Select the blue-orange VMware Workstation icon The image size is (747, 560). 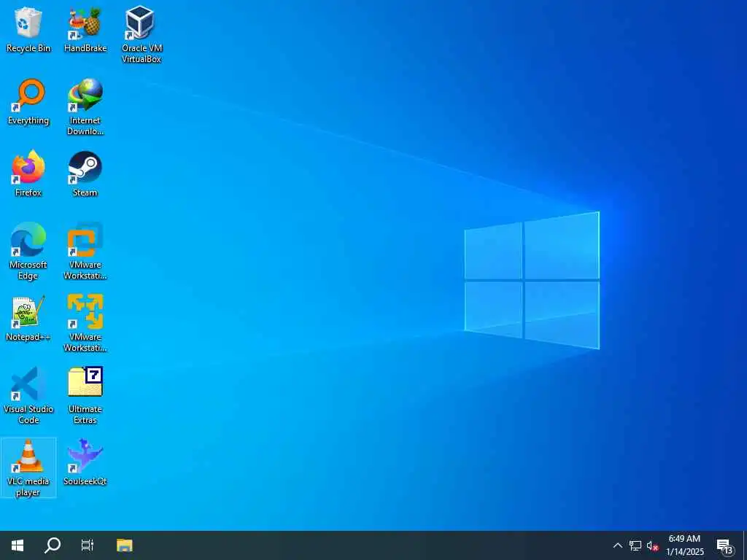point(85,252)
